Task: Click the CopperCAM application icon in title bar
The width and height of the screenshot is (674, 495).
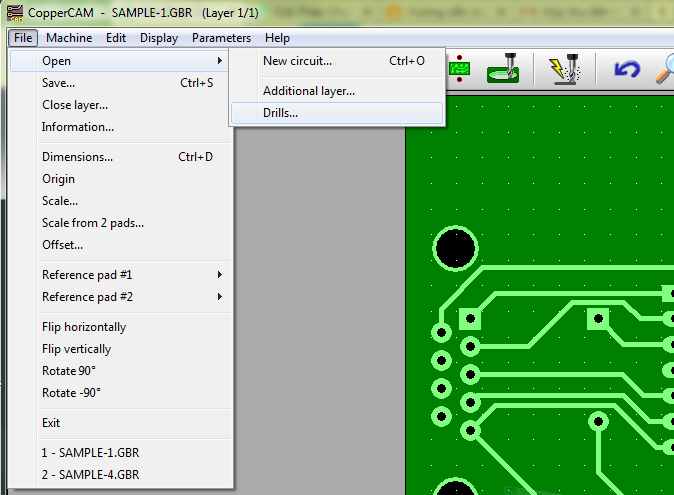Action: [x=15, y=13]
